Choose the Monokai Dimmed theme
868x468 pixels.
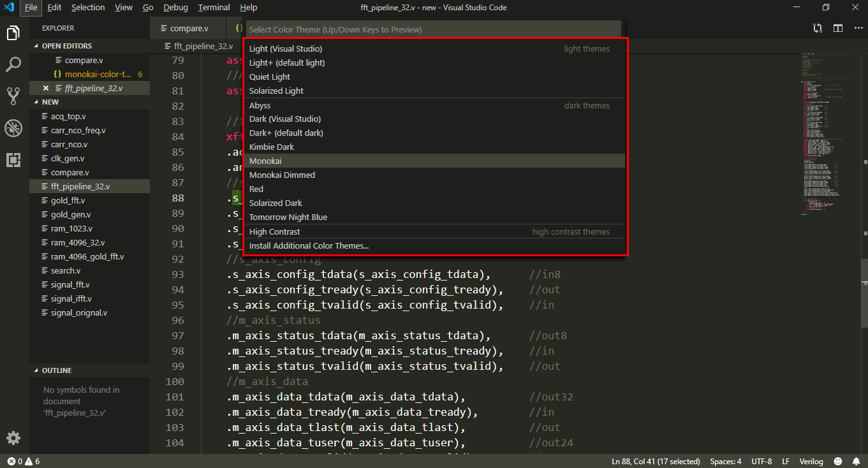(434, 175)
